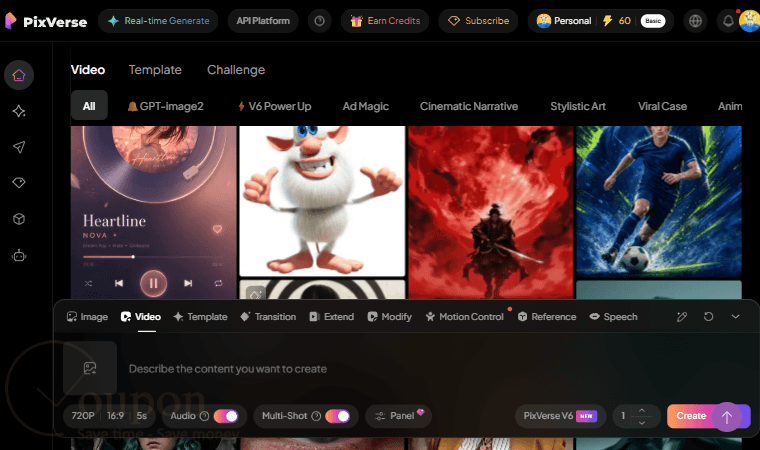Open the 720P 16:9 5s settings dropdown
Viewport: 760px width, 450px height.
pyautogui.click(x=109, y=416)
